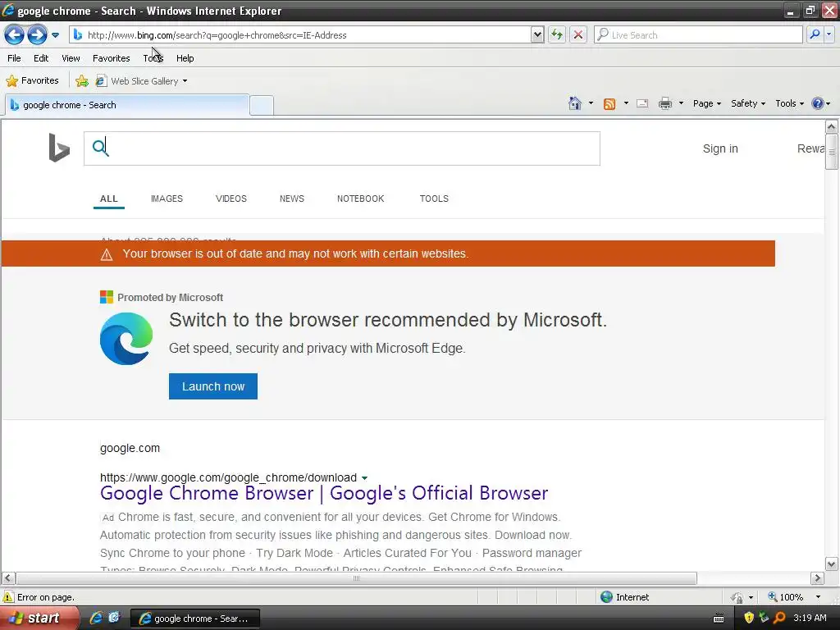Click the Error on page warning icon
This screenshot has height=630, width=840.
pyautogui.click(x=8, y=597)
